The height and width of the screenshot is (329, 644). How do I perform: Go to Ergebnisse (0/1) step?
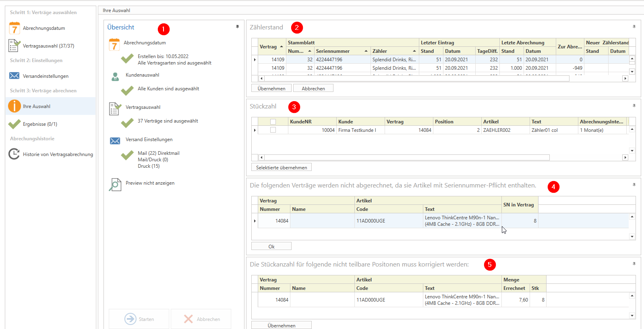[40, 124]
